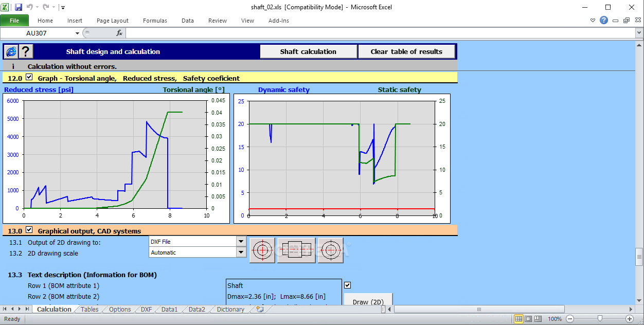Click the front-view shaft drawing icon
The width and height of the screenshot is (644, 325).
pos(296,250)
